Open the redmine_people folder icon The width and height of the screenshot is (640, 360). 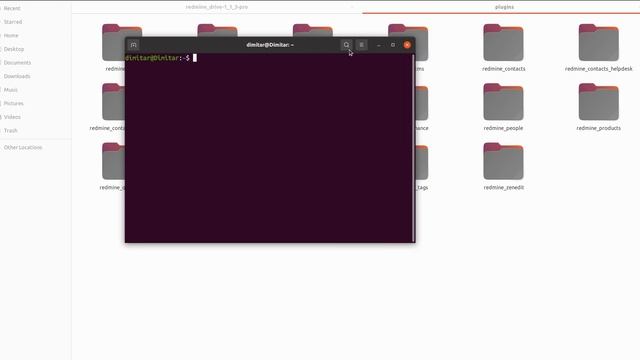pos(503,102)
